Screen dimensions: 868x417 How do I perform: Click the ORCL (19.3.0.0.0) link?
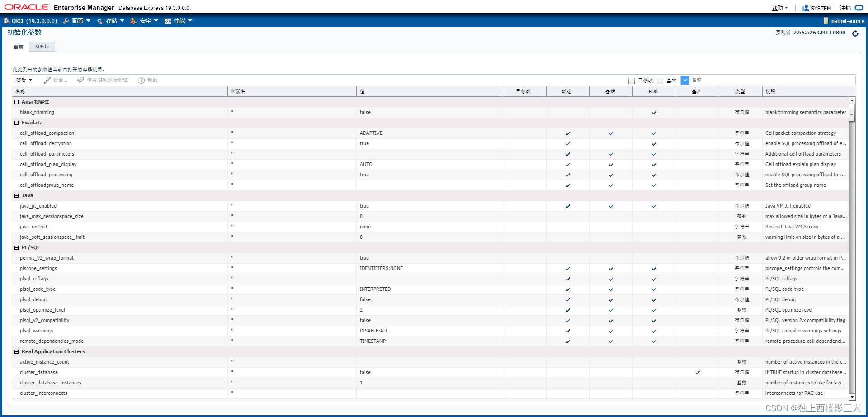[x=34, y=21]
